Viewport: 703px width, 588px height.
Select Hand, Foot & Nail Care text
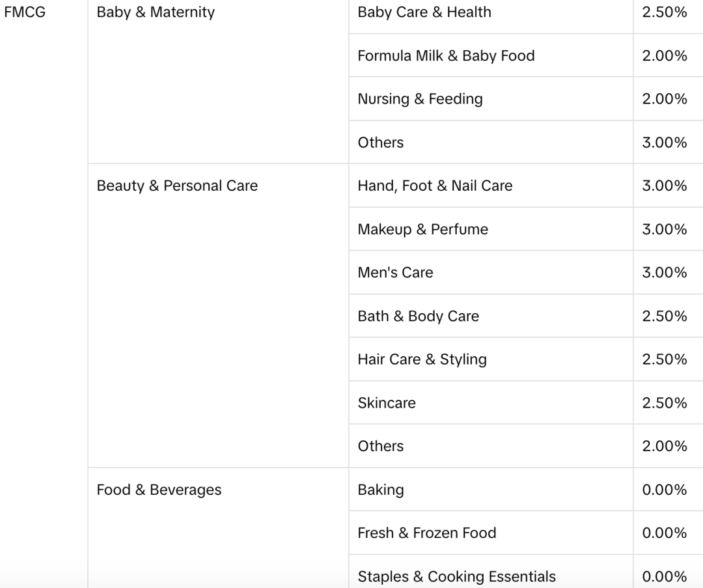coord(435,186)
